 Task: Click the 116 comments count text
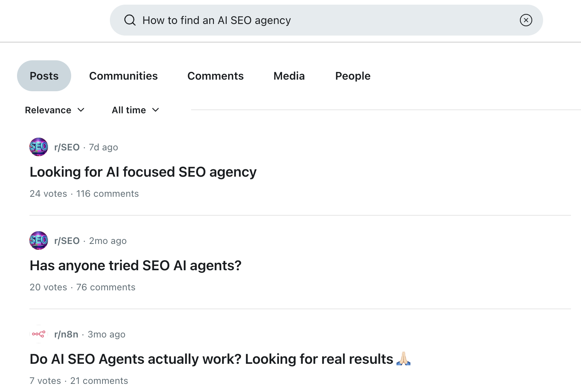[108, 194]
